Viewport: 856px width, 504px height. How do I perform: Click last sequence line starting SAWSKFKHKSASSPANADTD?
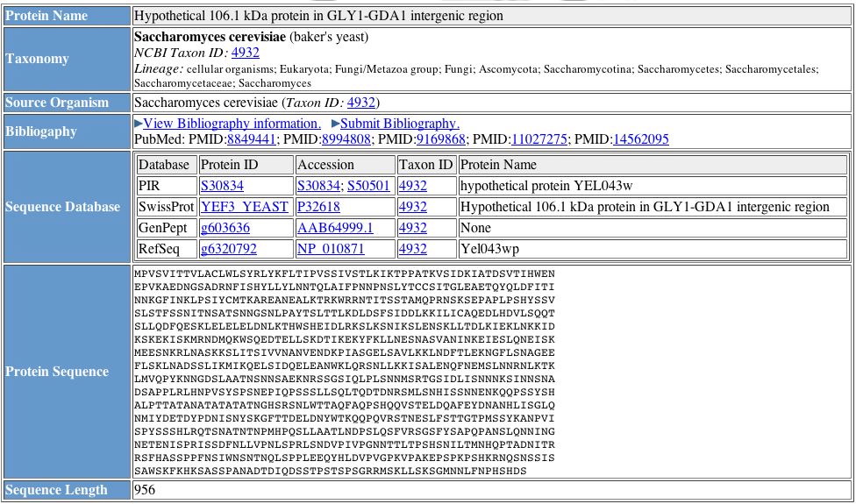pos(331,471)
